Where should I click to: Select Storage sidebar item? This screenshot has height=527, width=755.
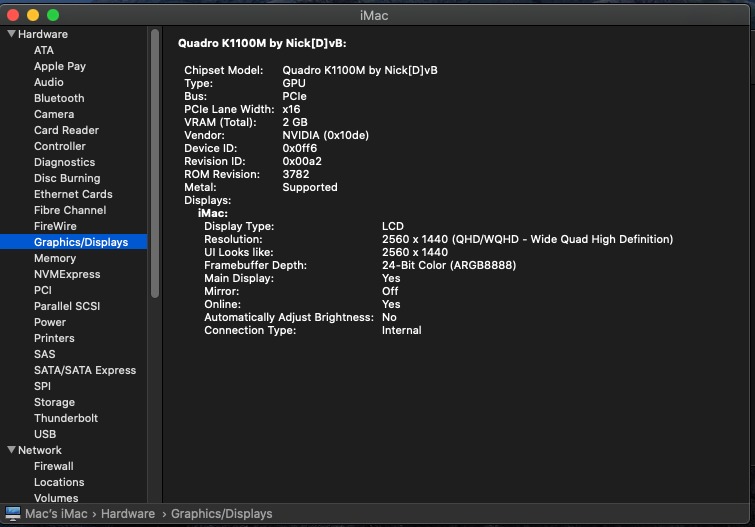(54, 402)
